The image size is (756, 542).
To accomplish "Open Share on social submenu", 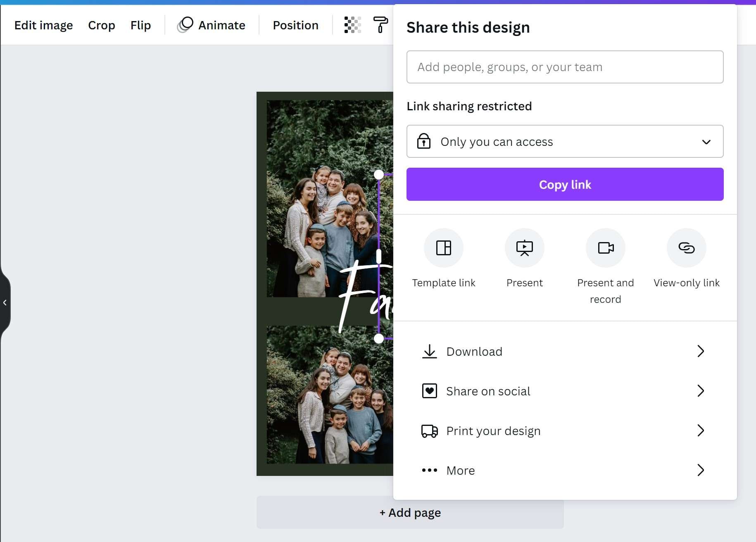I will pyautogui.click(x=565, y=391).
